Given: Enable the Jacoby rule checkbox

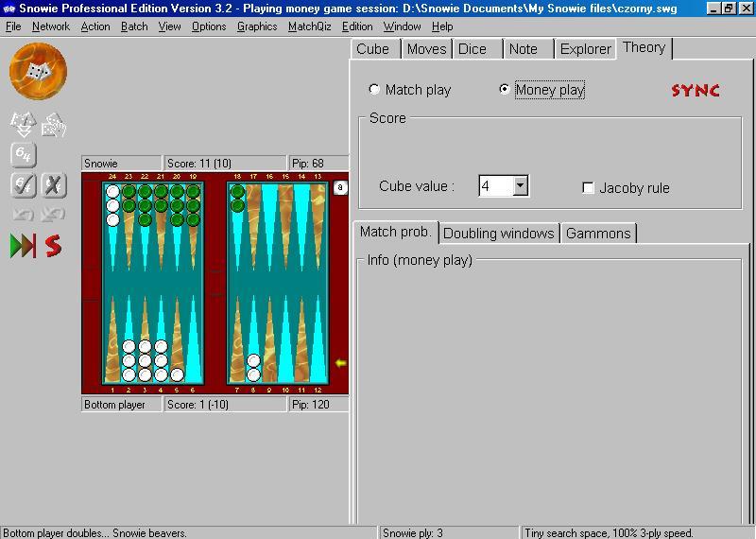Looking at the screenshot, I should click(x=589, y=188).
